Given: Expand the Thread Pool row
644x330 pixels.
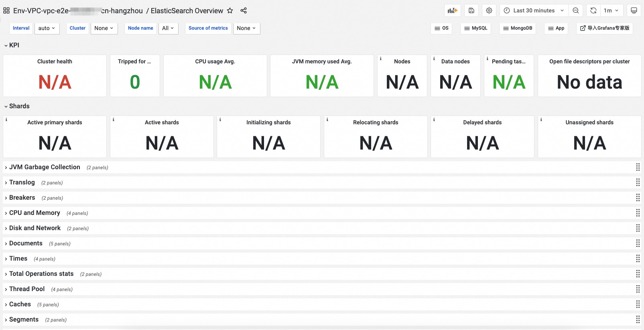Looking at the screenshot, I should (x=27, y=289).
